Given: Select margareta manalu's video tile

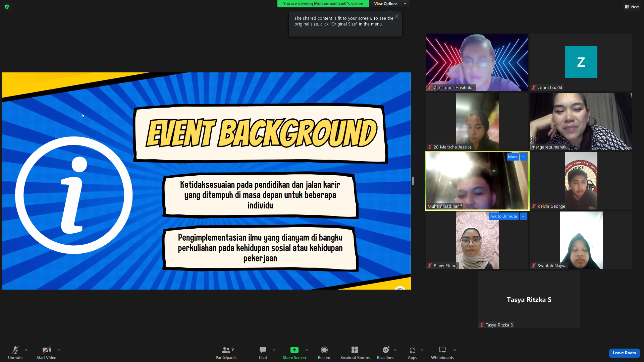Looking at the screenshot, I should tap(581, 121).
